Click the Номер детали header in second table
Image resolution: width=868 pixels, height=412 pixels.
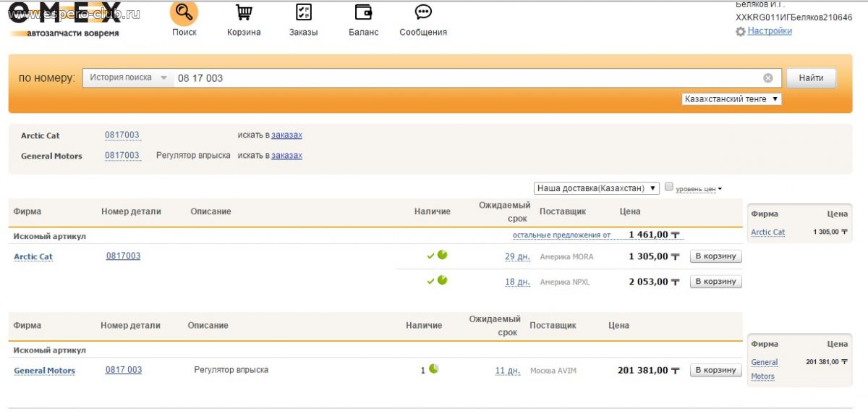tap(130, 326)
